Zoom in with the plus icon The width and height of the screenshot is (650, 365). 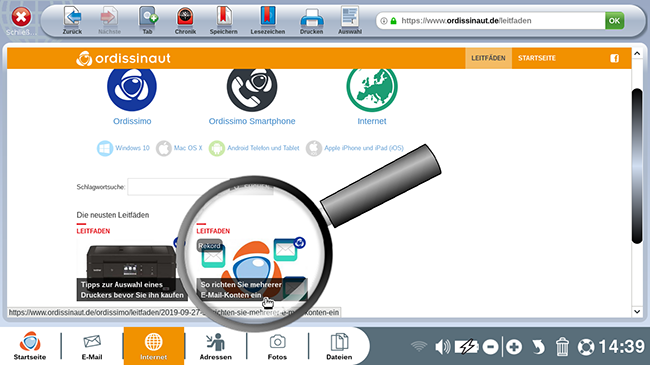(514, 347)
